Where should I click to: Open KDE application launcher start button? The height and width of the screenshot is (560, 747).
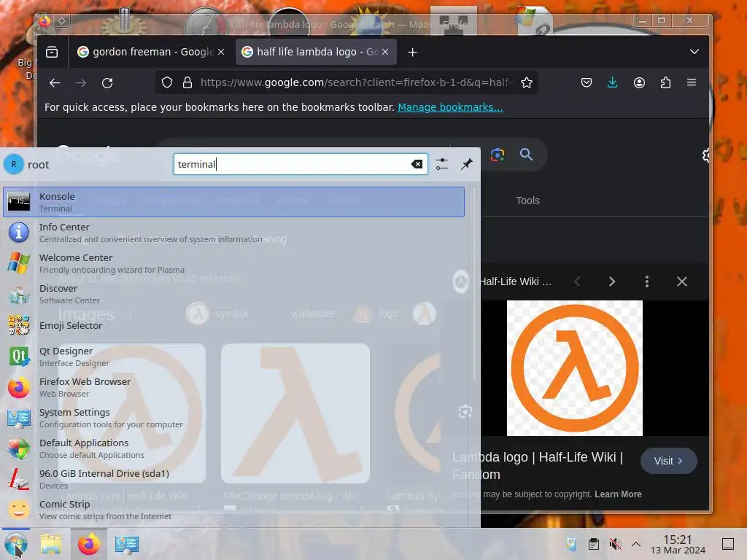[x=16, y=544]
